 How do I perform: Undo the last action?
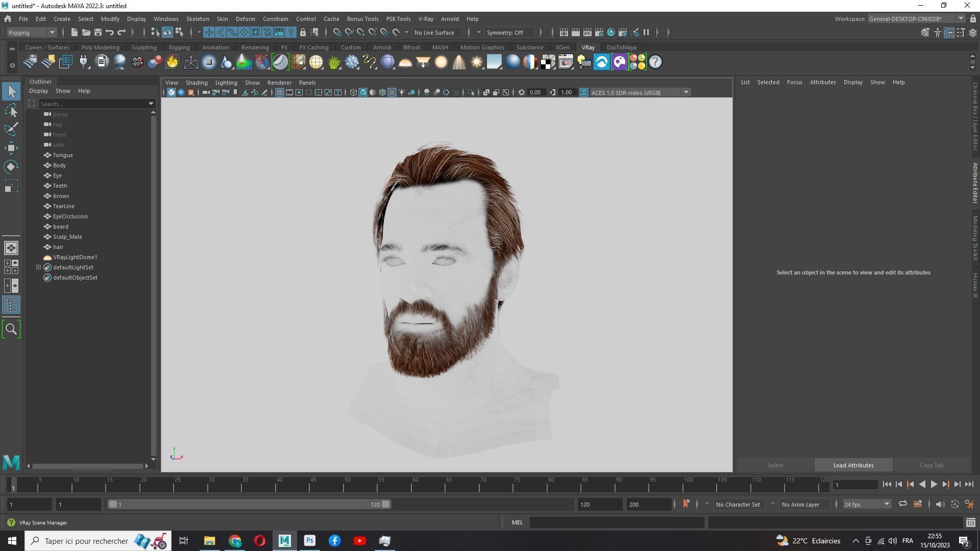[110, 33]
